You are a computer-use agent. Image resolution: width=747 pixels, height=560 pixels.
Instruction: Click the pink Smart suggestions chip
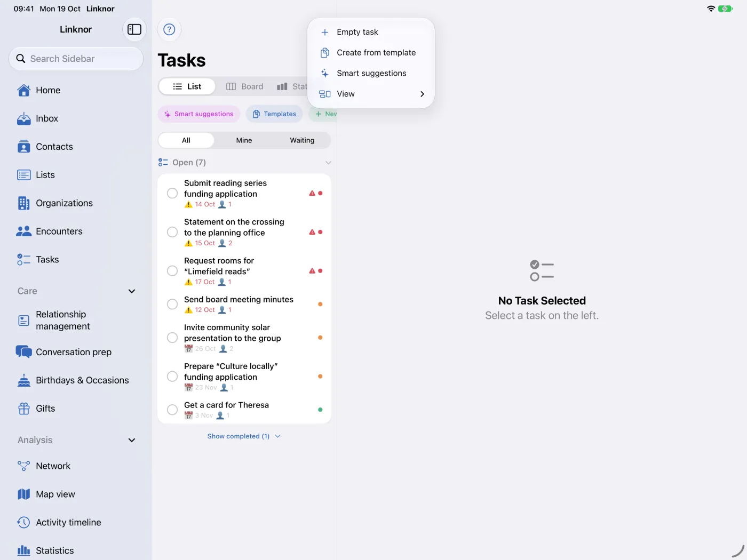click(199, 114)
